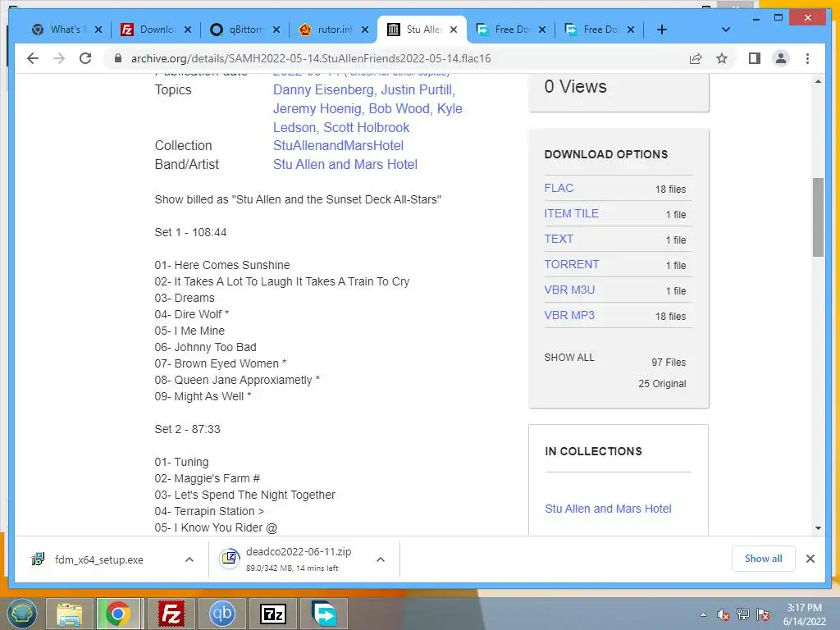Go back to the previous page
Image resolution: width=840 pixels, height=630 pixels.
pyautogui.click(x=33, y=58)
